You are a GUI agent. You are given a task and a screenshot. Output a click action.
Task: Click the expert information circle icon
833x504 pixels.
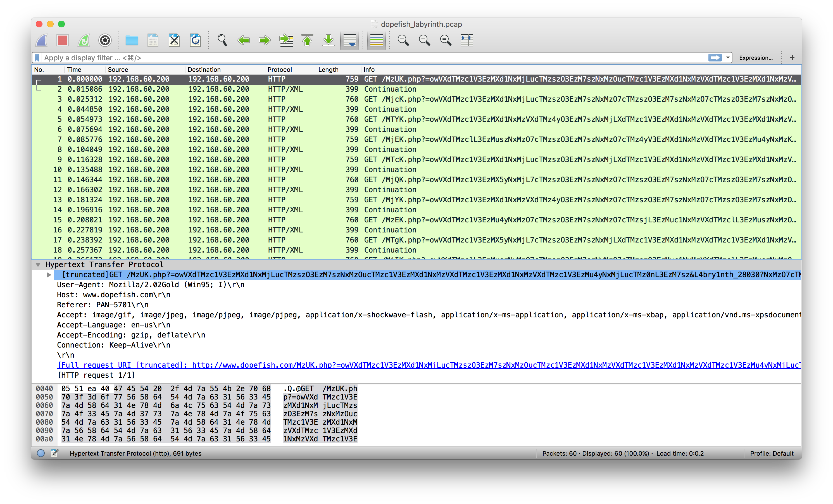pos(41,453)
